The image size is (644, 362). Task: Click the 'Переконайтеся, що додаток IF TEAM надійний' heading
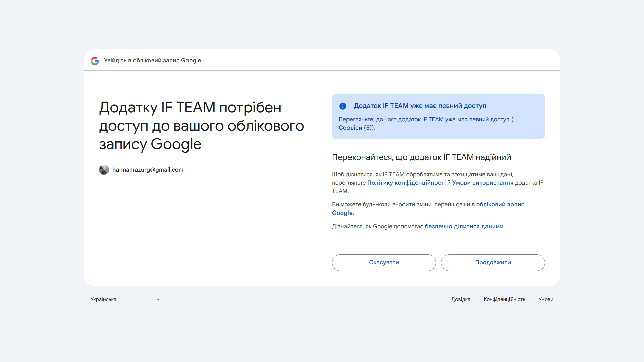[x=421, y=157]
